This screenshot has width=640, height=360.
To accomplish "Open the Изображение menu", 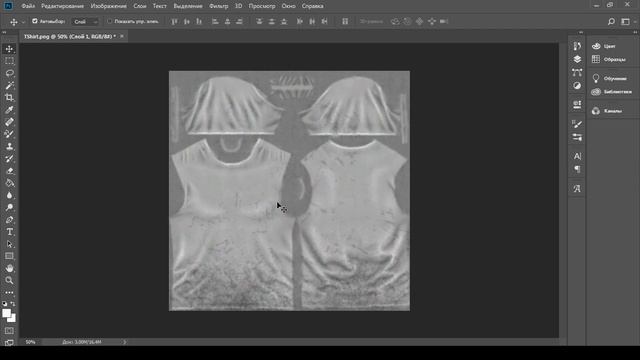I will point(109,6).
